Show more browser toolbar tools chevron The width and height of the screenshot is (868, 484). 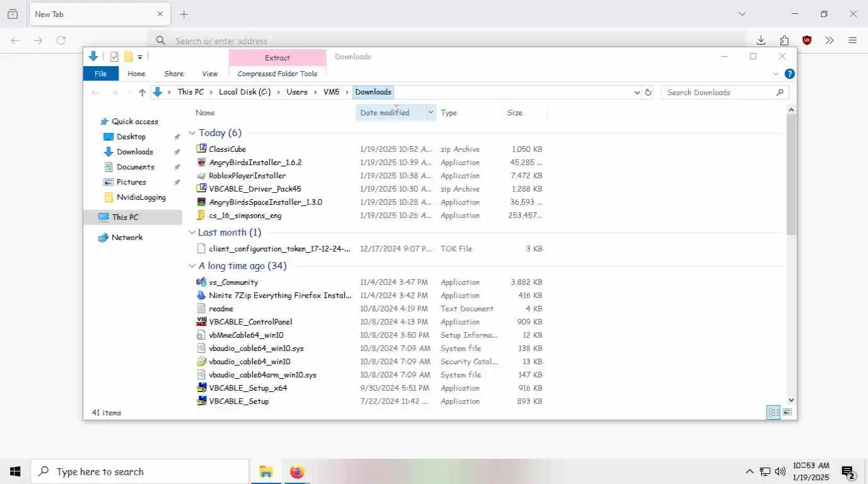830,40
